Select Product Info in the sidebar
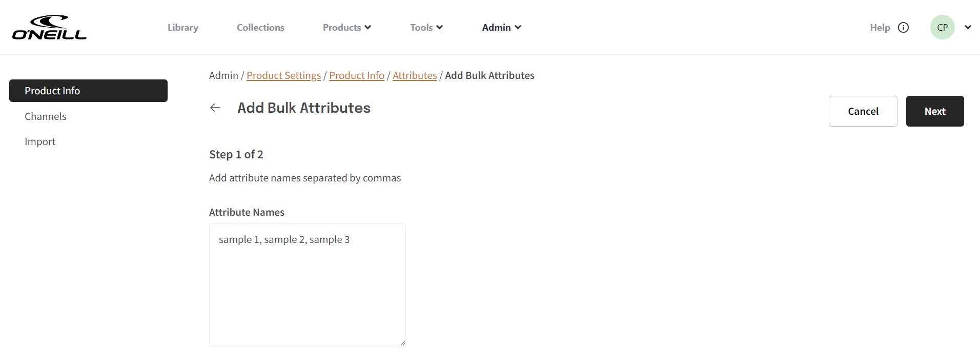This screenshot has width=980, height=349. (x=88, y=91)
